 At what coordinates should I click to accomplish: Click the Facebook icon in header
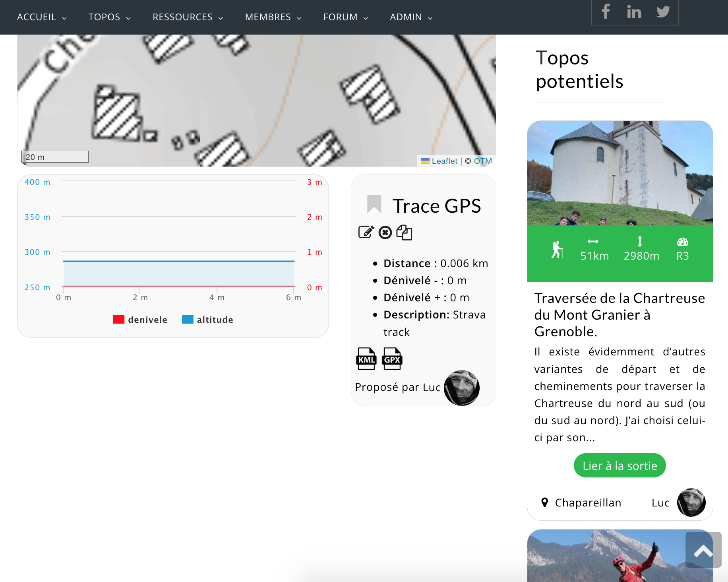click(605, 12)
